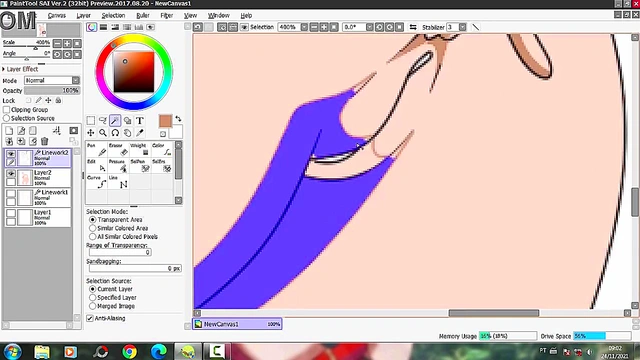The image size is (640, 360).
Task: Show the RGB slider panel
Action: pos(104,27)
